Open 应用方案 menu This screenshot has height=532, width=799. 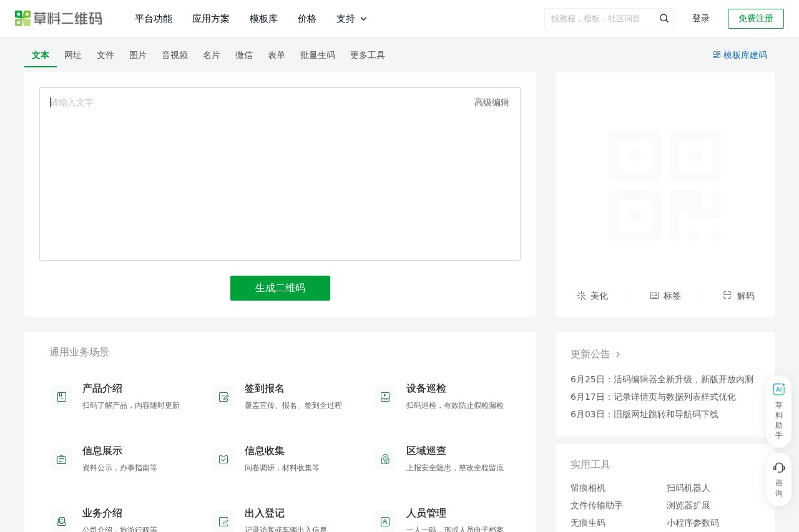pyautogui.click(x=211, y=19)
